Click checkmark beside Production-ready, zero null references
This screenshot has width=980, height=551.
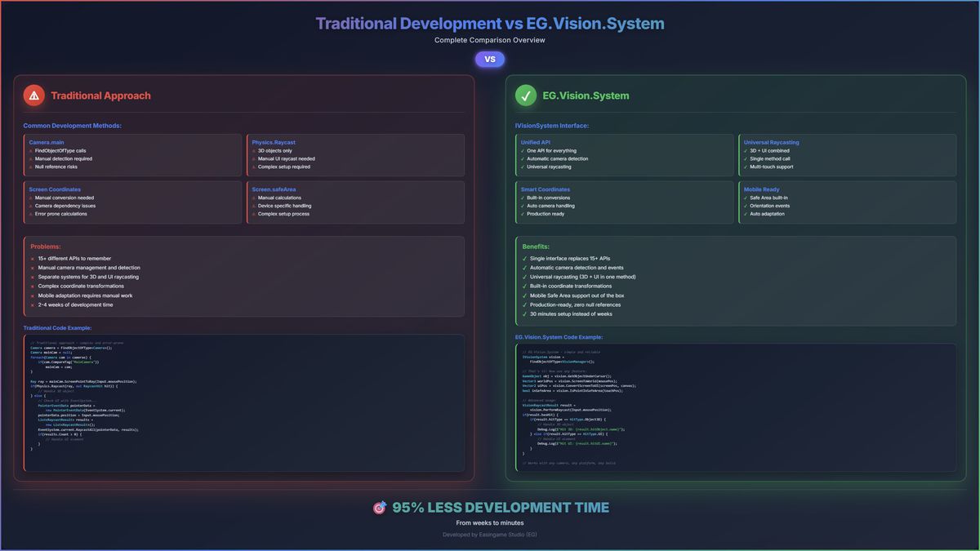pyautogui.click(x=525, y=304)
